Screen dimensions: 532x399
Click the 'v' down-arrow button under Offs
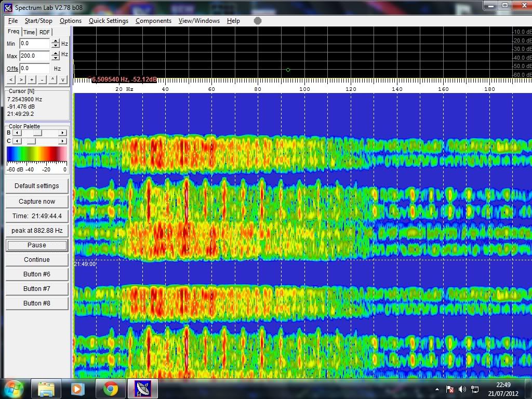click(x=63, y=79)
